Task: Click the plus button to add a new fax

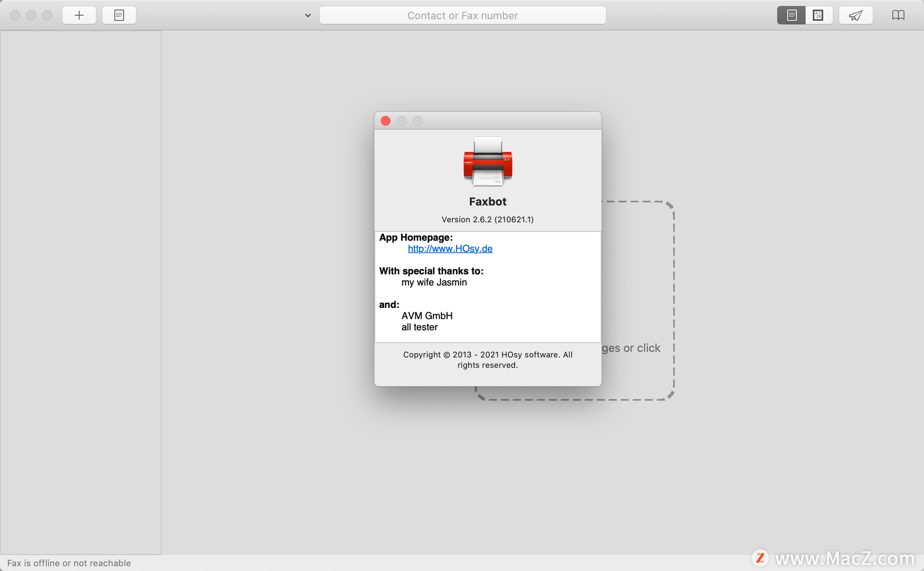Action: [79, 15]
